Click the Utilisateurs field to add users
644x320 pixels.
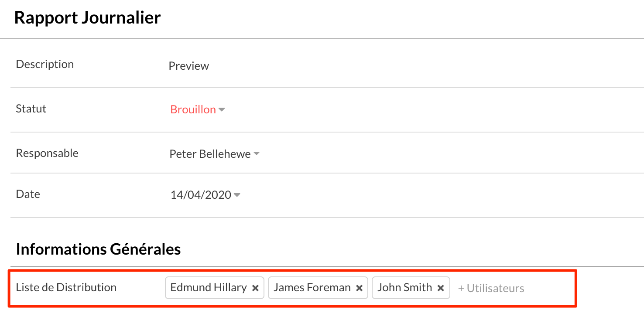491,288
